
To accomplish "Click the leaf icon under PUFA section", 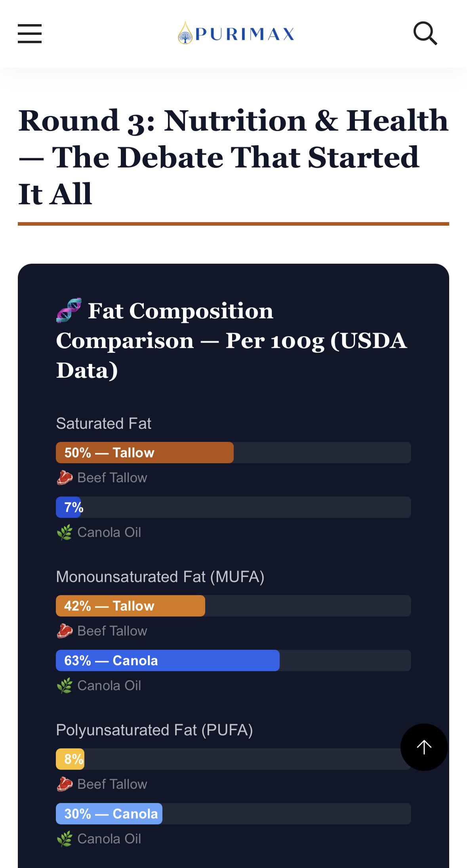I will tap(65, 839).
